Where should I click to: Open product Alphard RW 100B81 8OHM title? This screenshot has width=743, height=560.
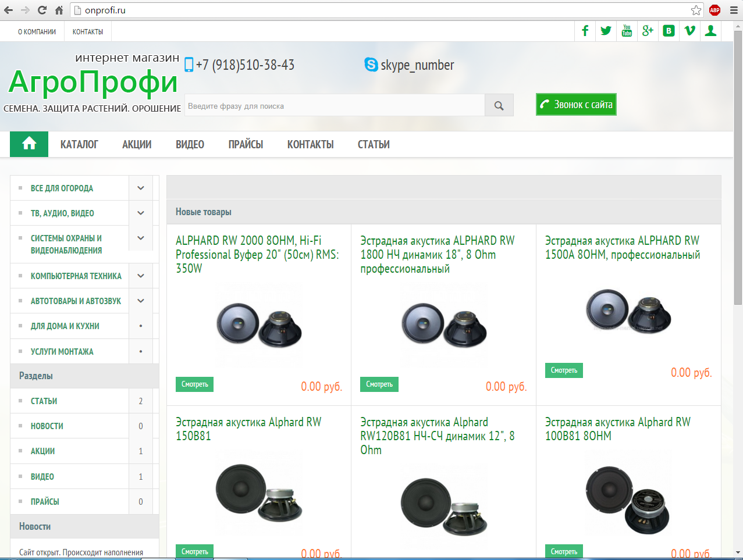pos(618,429)
